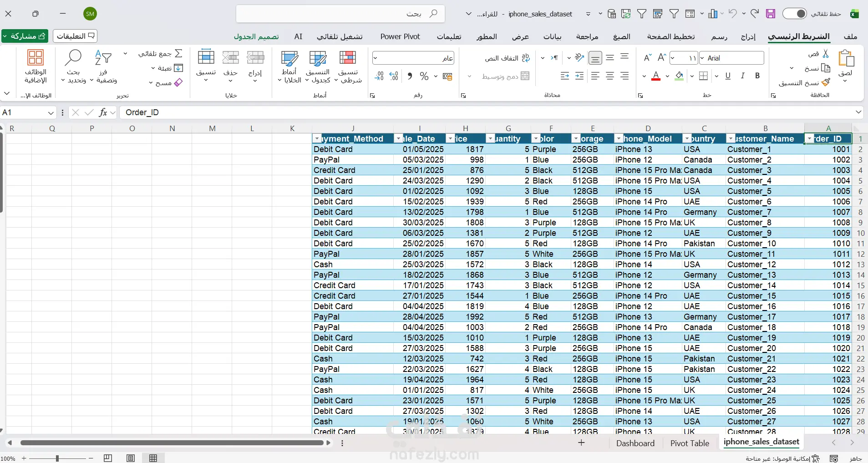The image size is (868, 463).
Task: Apply Comma Style number format
Action: pos(410,76)
